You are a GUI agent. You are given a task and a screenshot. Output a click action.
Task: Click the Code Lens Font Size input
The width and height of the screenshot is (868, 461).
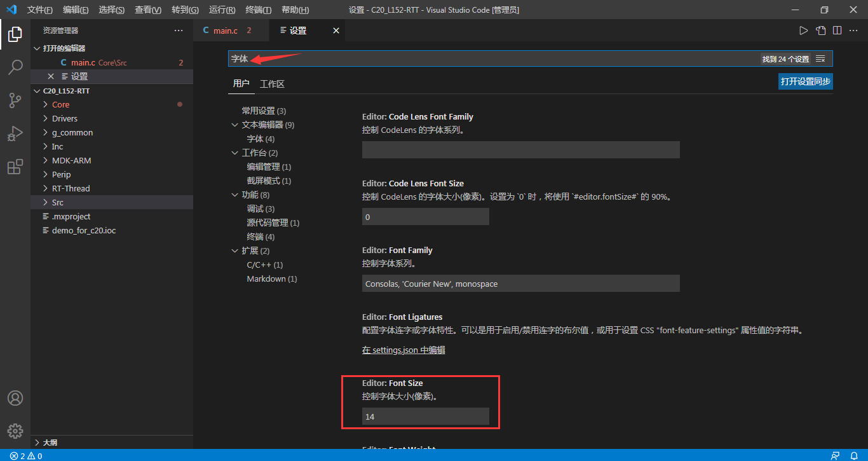pos(426,216)
